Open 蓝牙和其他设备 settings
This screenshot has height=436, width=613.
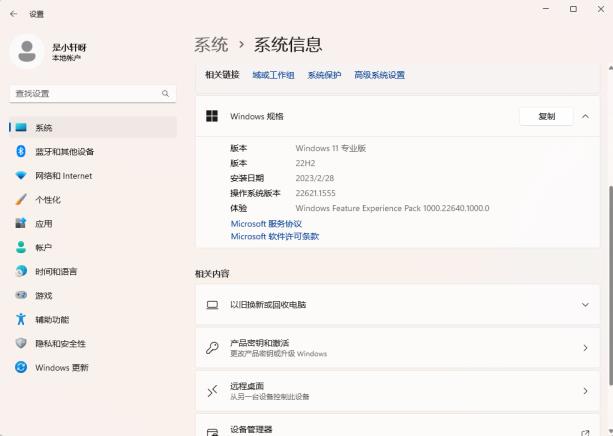93,151
